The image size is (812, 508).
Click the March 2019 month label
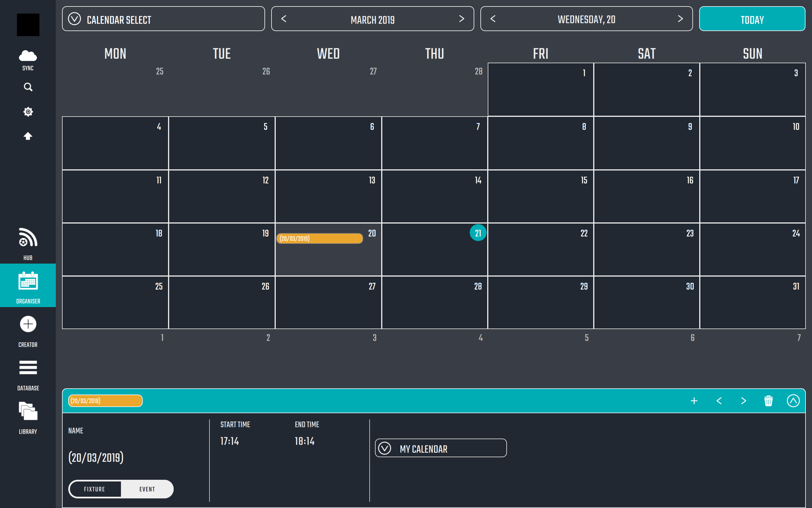tap(372, 20)
